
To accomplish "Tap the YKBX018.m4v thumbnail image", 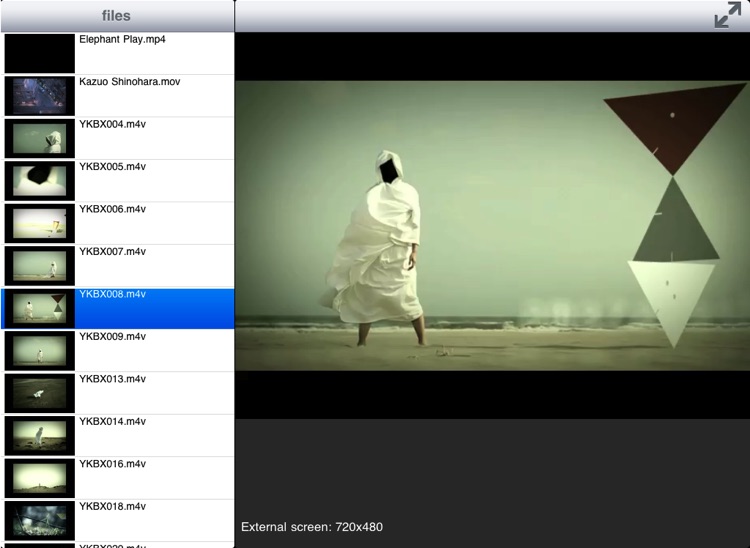I will pyautogui.click(x=40, y=521).
